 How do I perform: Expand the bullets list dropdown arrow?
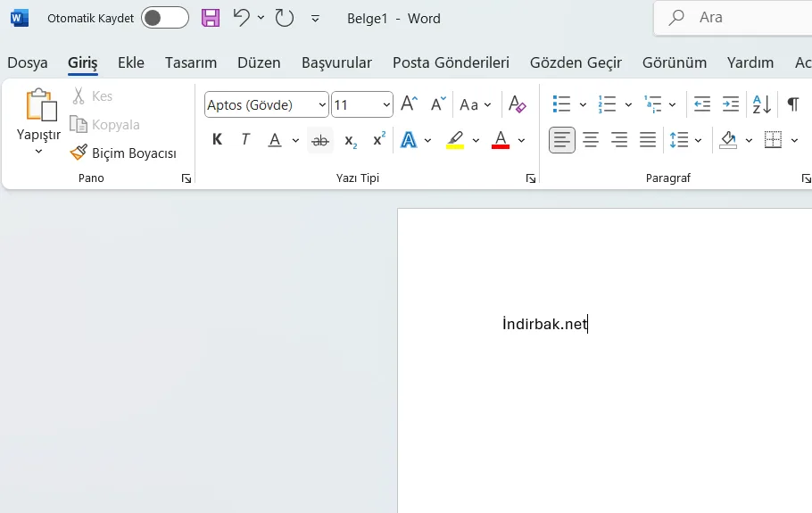pos(583,104)
